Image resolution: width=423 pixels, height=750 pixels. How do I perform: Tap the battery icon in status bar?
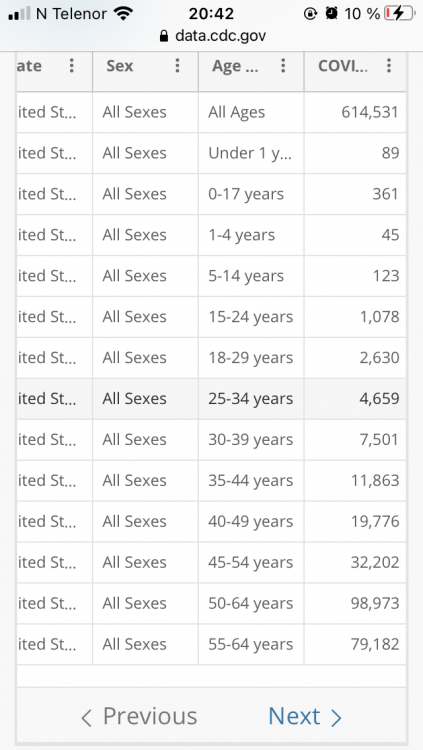tap(401, 14)
